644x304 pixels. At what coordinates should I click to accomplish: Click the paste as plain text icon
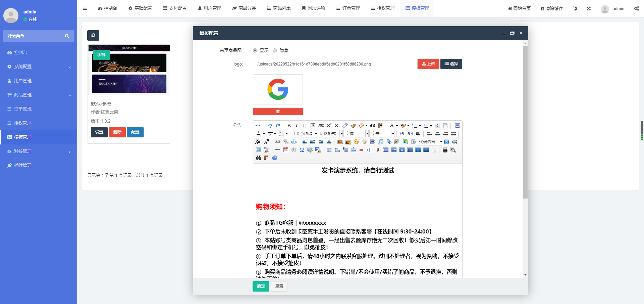click(x=381, y=126)
